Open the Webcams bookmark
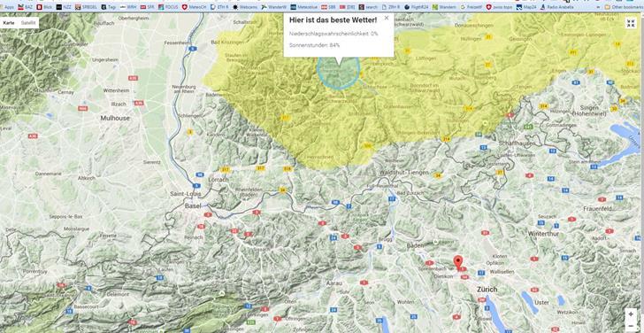The image size is (644, 333). tap(245, 7)
